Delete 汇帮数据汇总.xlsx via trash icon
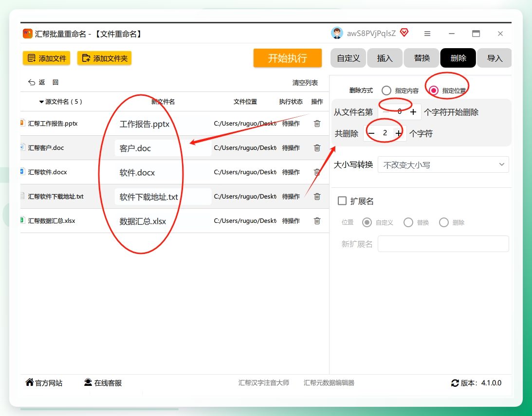The height and width of the screenshot is (416, 532). (317, 221)
